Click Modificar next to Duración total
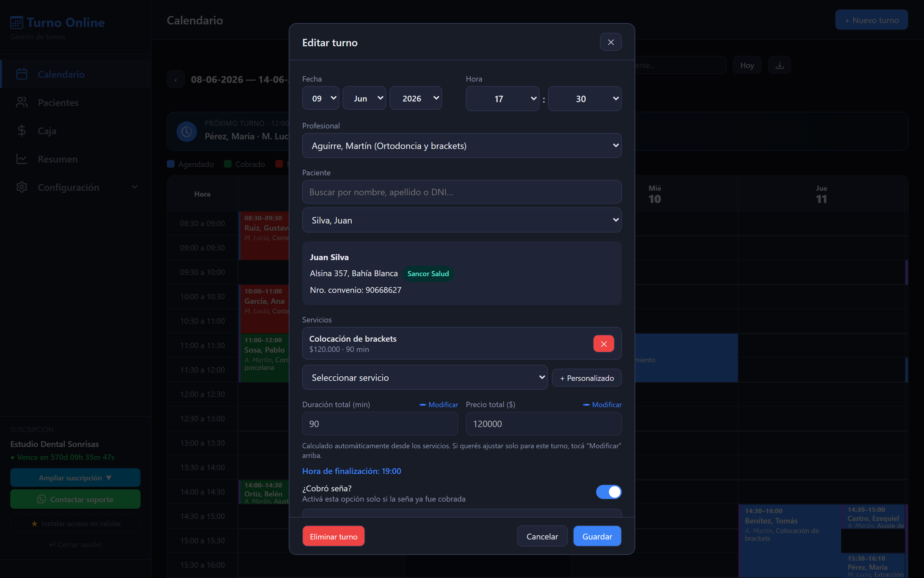 [x=439, y=405]
